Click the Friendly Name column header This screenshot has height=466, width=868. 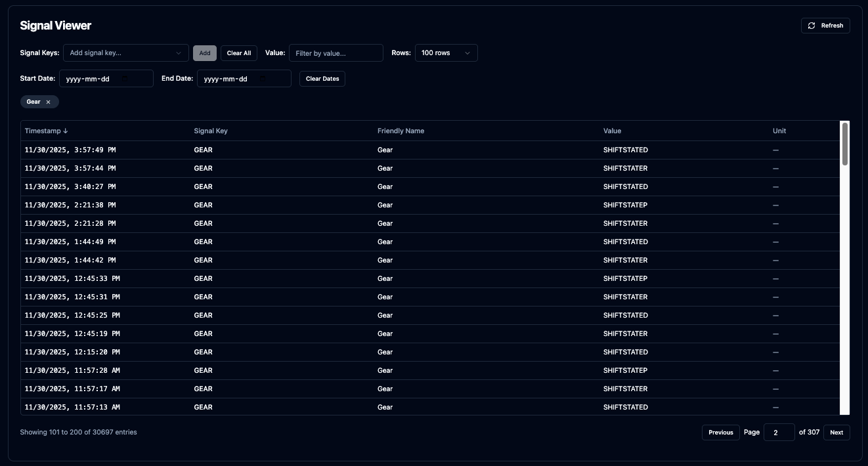pos(401,131)
